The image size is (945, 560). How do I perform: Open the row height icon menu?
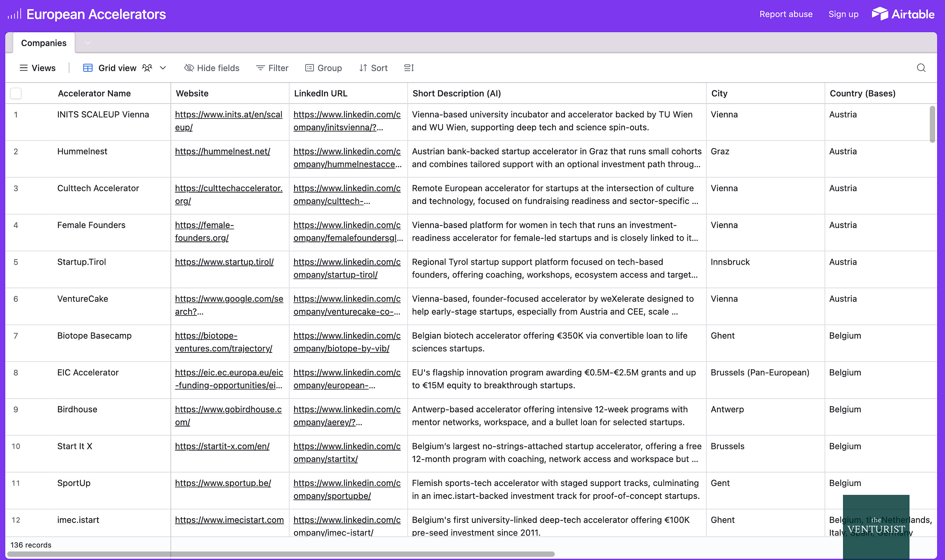tap(409, 68)
